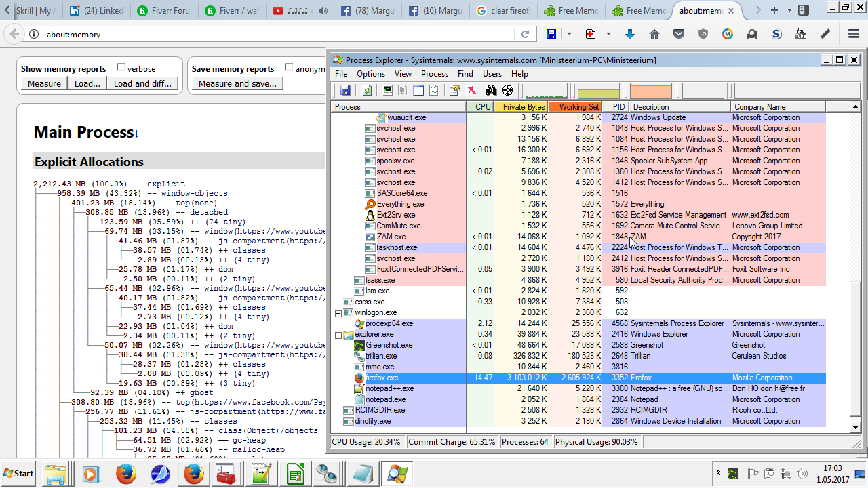
Task: Open the Pocket icon in Firefox toolbar
Action: [x=679, y=34]
